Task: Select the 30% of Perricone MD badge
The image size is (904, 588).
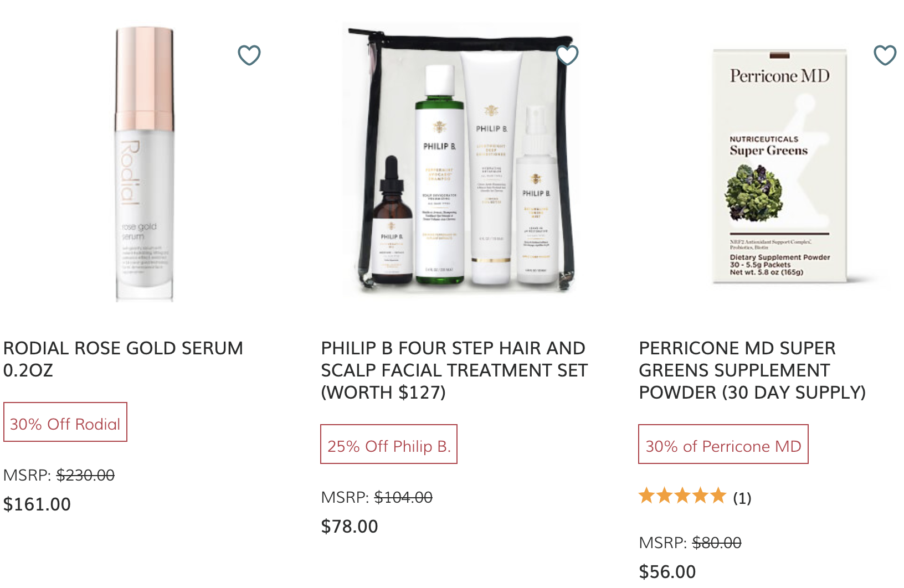Action: [723, 444]
